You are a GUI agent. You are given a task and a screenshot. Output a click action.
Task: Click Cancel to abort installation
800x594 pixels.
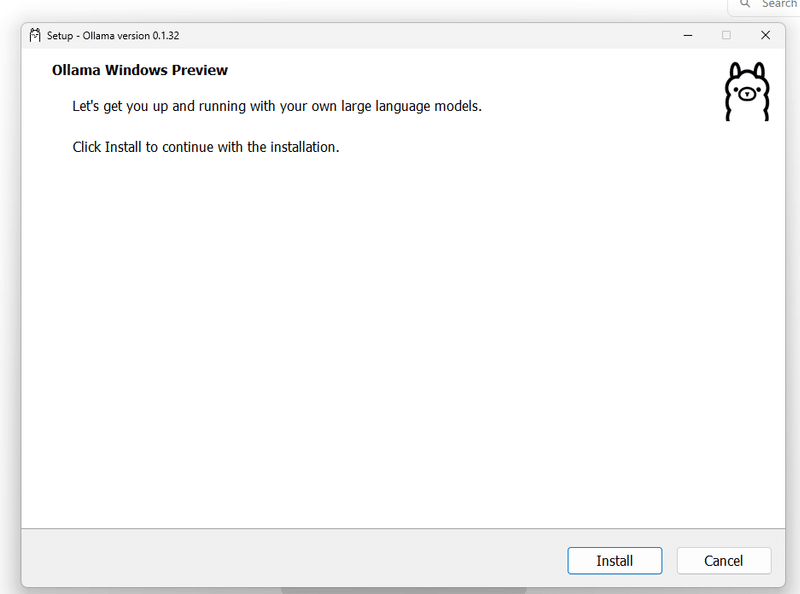pos(724,560)
